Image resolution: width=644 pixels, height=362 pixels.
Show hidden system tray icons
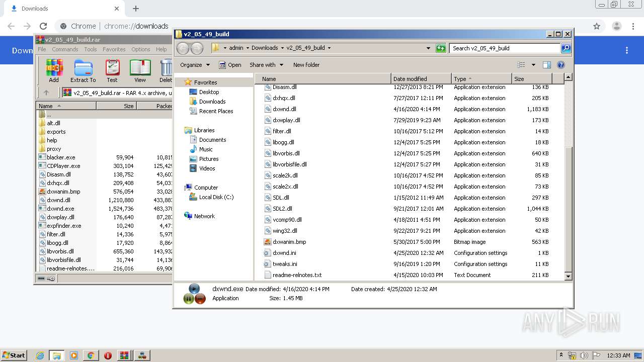(561, 355)
